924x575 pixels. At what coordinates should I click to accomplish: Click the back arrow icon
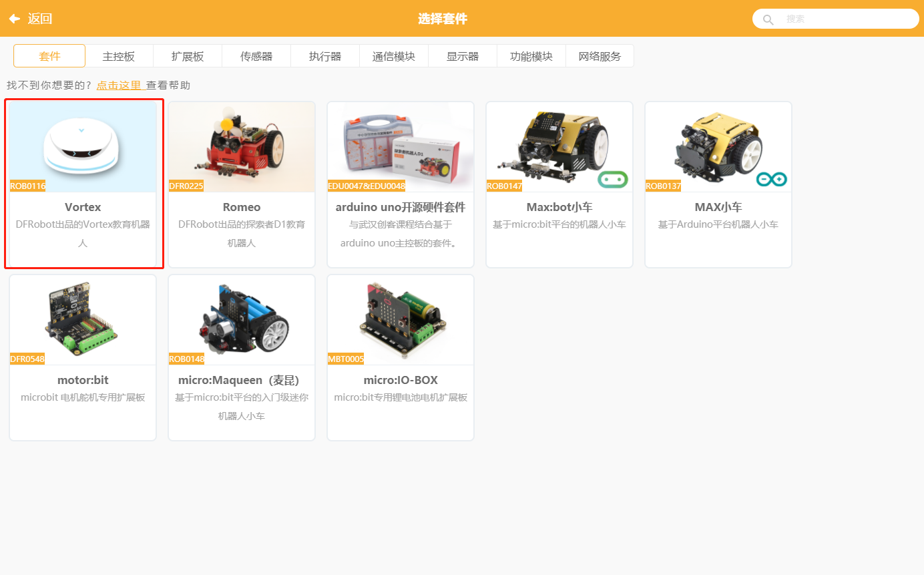point(14,19)
